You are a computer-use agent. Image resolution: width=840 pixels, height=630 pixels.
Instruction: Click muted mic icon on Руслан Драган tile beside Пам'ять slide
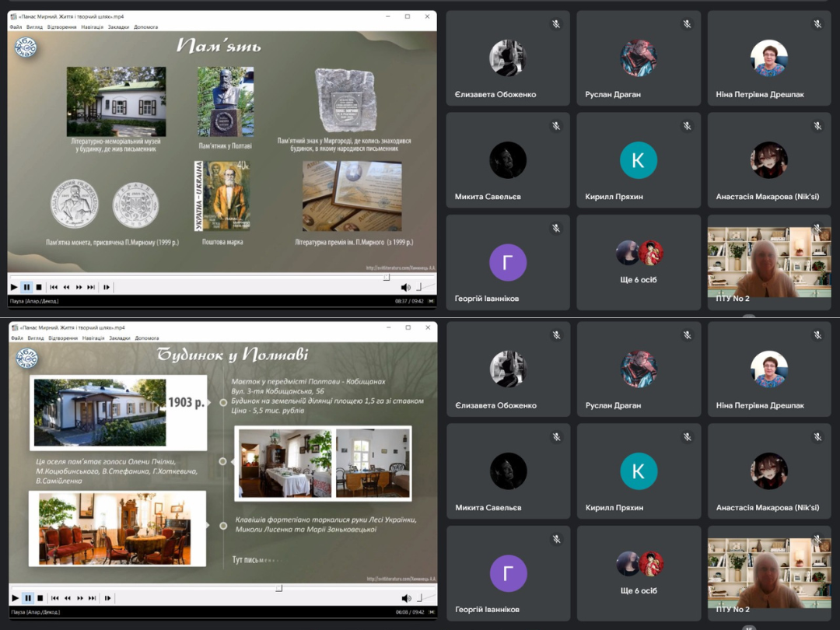click(x=687, y=24)
